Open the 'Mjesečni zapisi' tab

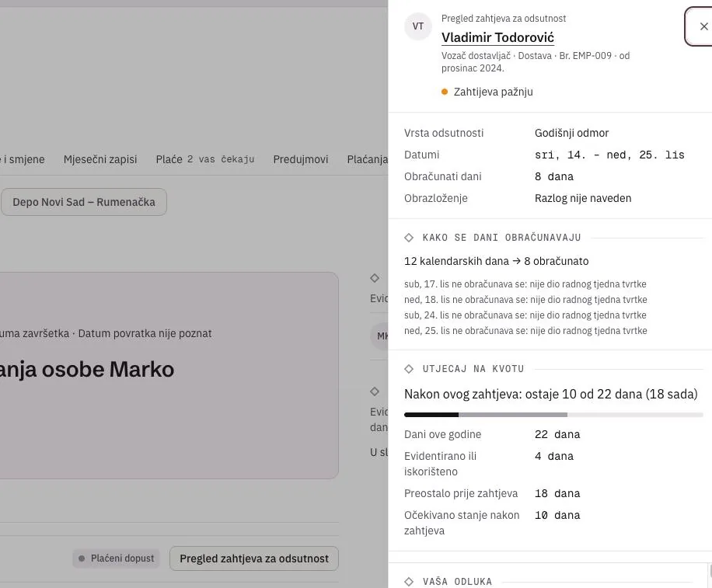point(100,159)
